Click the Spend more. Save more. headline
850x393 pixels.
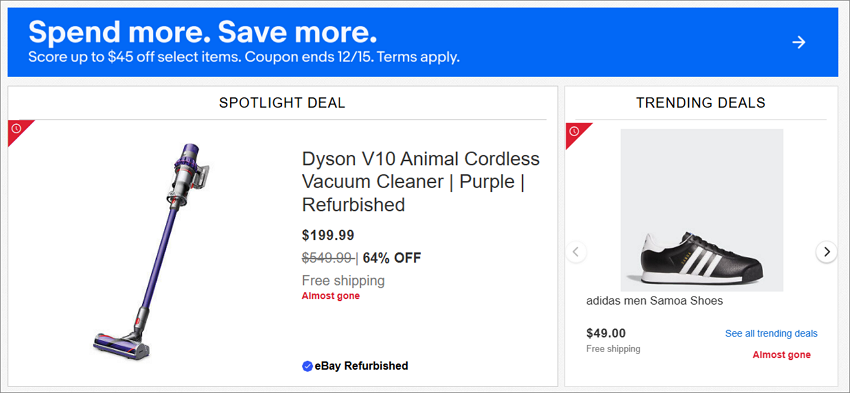tap(202, 33)
